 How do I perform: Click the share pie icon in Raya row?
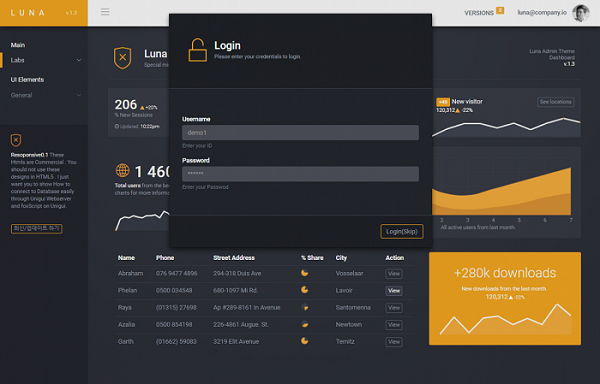pos(305,307)
